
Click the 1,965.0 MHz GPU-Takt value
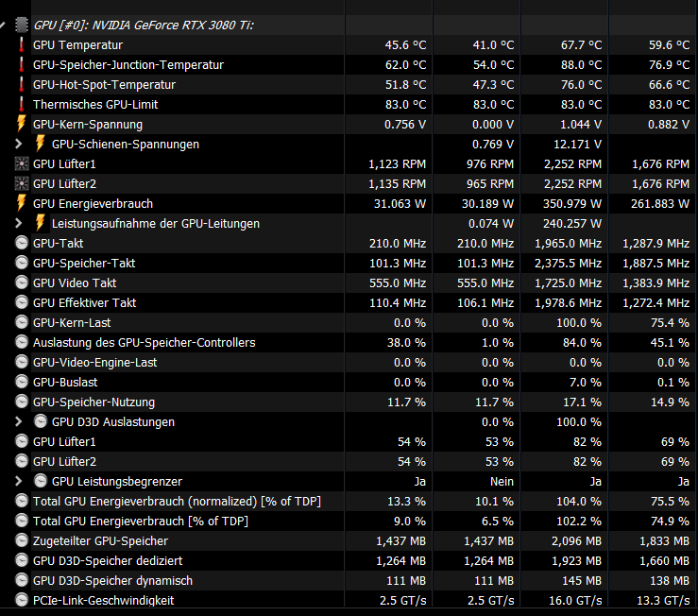pyautogui.click(x=568, y=243)
